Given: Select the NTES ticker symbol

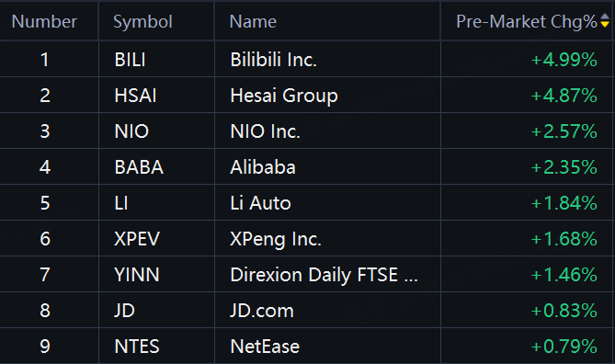Looking at the screenshot, I should point(137,347).
